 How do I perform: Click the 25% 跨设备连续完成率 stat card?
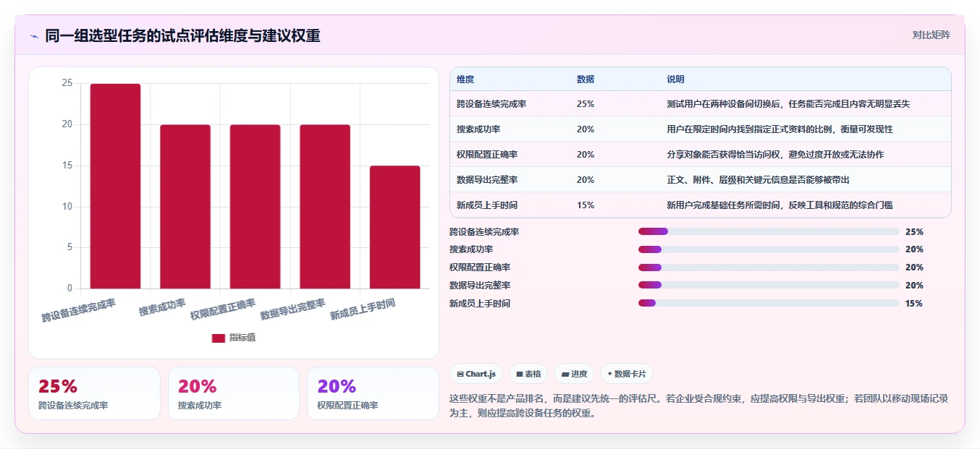[x=94, y=393]
